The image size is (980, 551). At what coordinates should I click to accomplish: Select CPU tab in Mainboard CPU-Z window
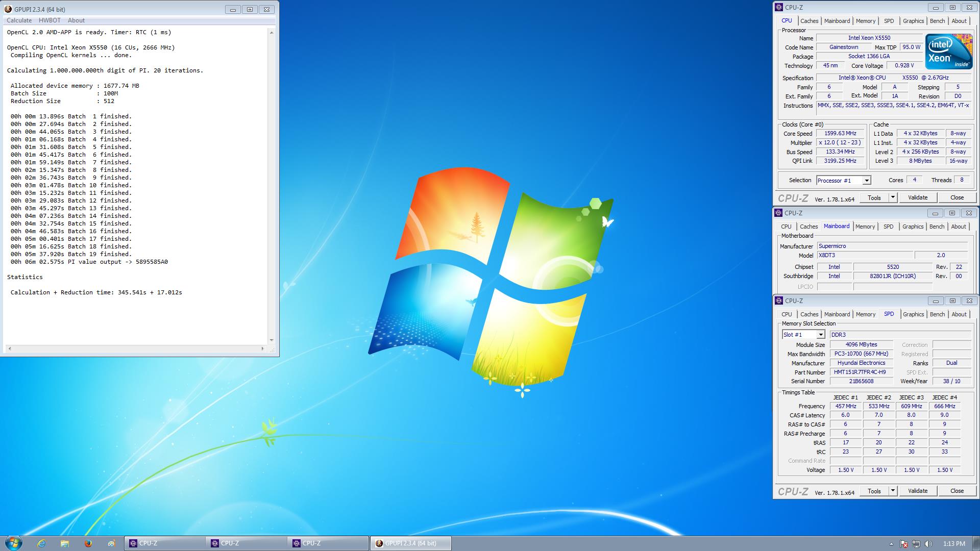pos(786,227)
